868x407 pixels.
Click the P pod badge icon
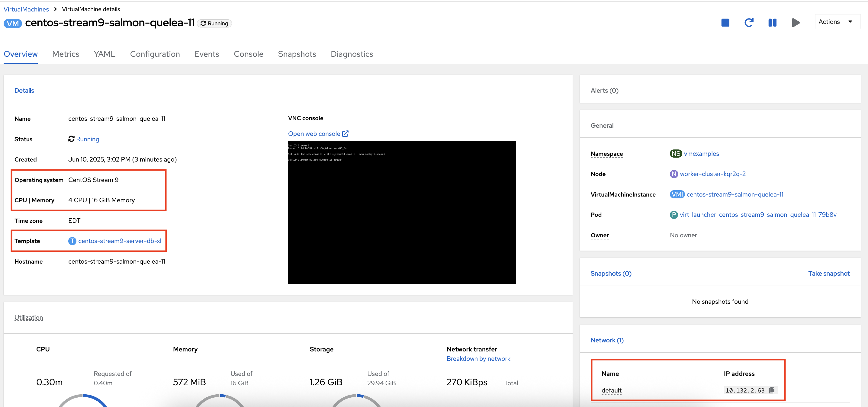tap(674, 215)
